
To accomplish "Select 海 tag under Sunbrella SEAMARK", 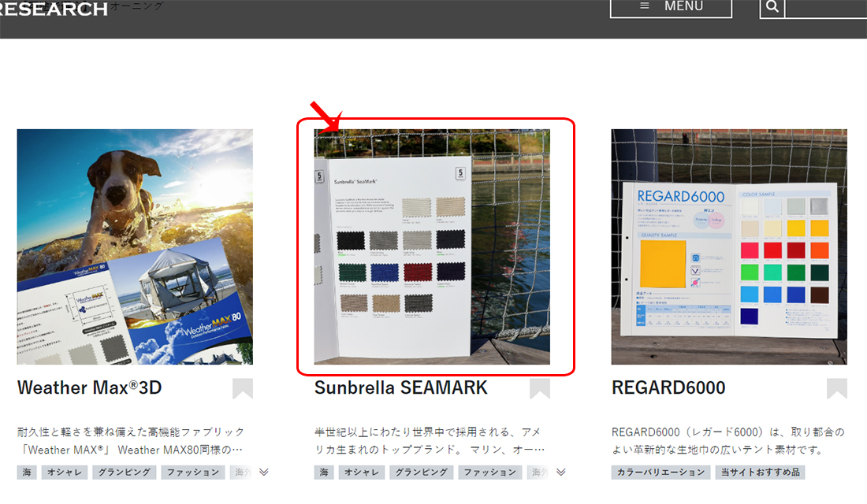I will click(x=324, y=472).
